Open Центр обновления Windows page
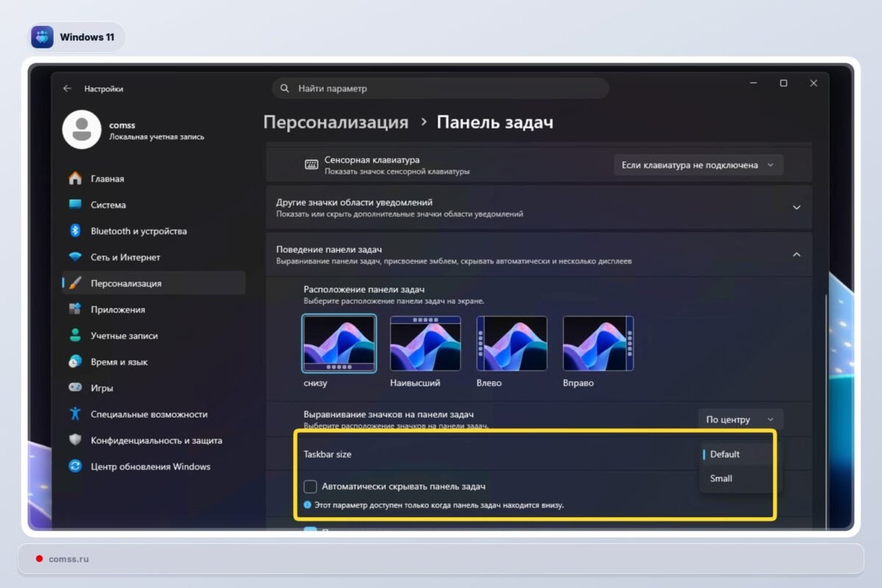This screenshot has height=588, width=882. 154,467
